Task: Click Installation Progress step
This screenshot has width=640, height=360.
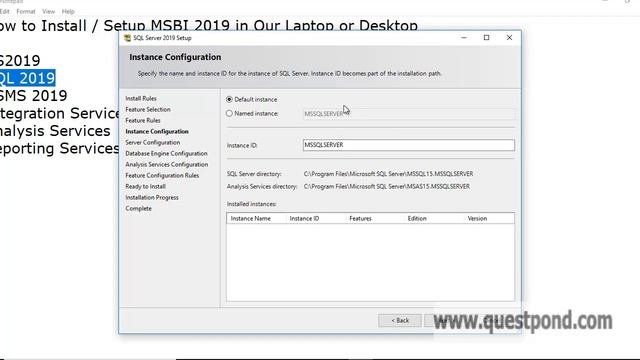Action: (152, 198)
